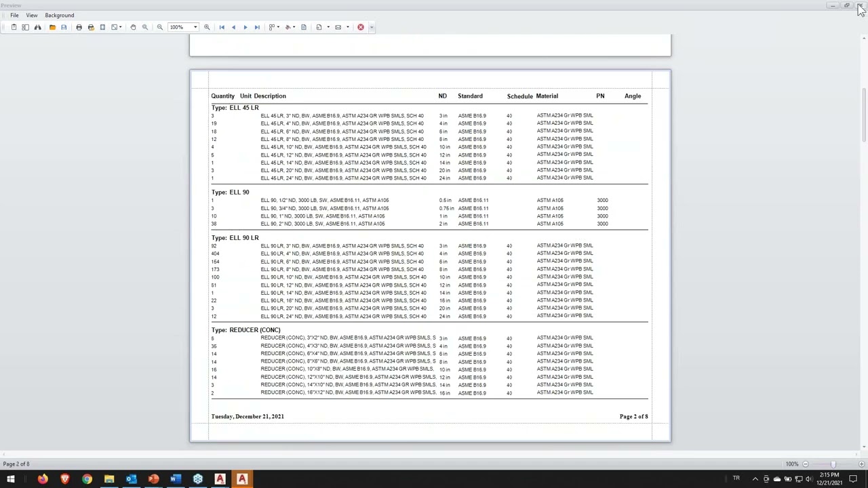Open toolbar options overflow arrow
The width and height of the screenshot is (868, 488).
[372, 27]
